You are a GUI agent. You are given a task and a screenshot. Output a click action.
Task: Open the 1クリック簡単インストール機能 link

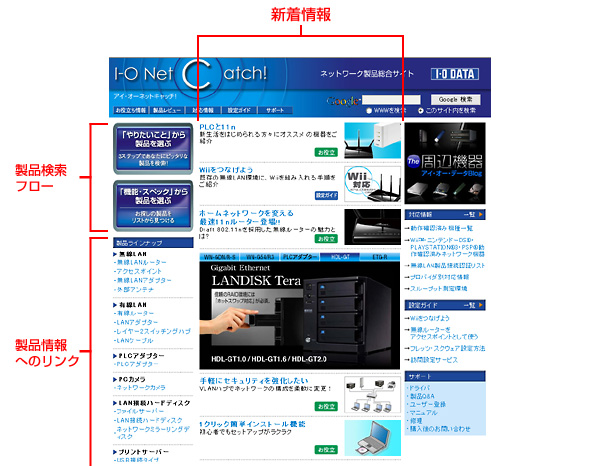253,424
